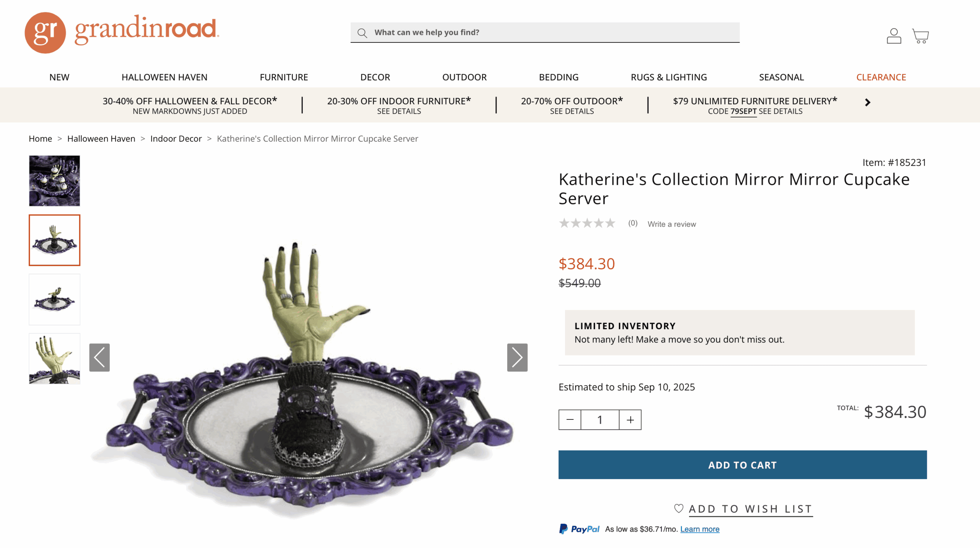
Task: Decrease quantity with the minus button
Action: pos(570,420)
